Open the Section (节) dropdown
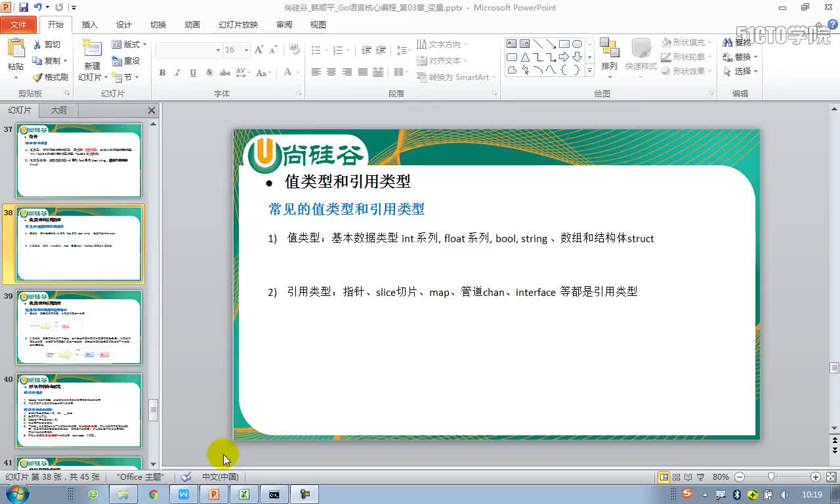 point(125,77)
